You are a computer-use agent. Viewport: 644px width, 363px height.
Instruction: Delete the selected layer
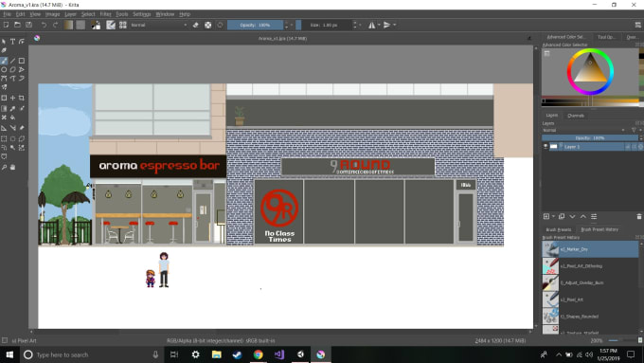pyautogui.click(x=639, y=216)
